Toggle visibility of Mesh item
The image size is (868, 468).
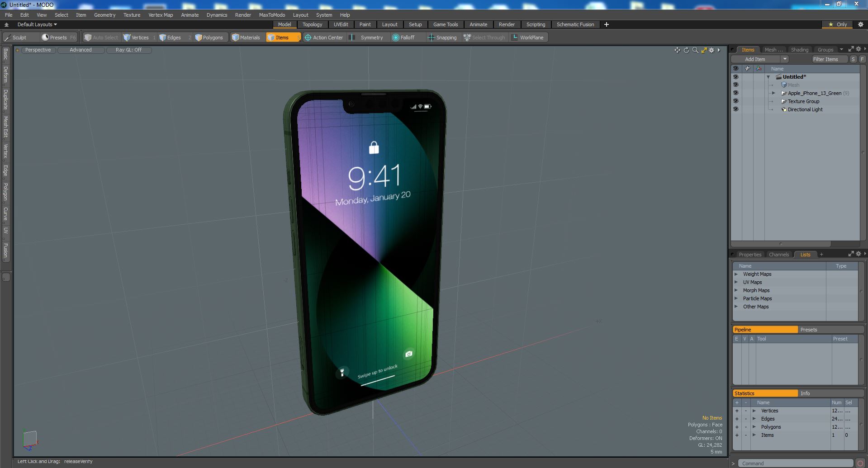coord(735,85)
